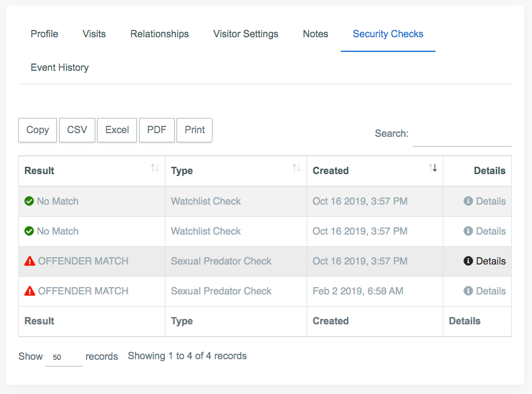Click "OFFENDER MATCH" text in the Oct 16 2019 row

[83, 261]
